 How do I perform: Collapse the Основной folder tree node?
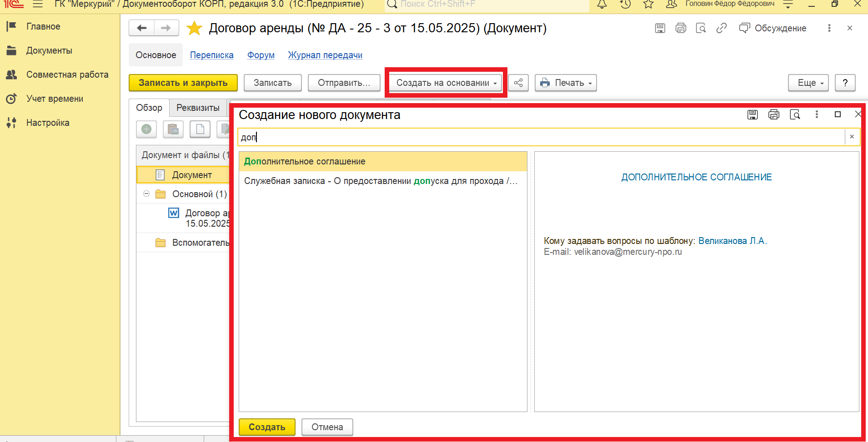point(146,194)
